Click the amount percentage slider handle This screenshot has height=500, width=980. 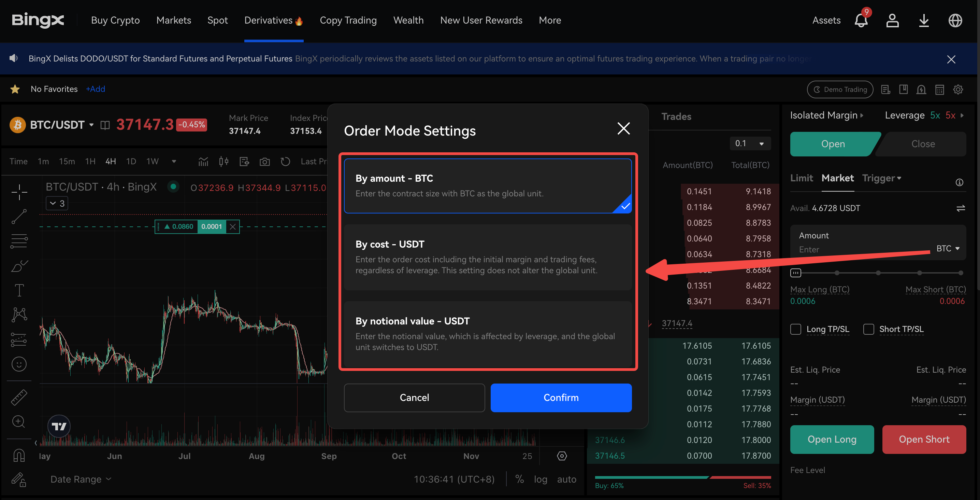pos(795,273)
